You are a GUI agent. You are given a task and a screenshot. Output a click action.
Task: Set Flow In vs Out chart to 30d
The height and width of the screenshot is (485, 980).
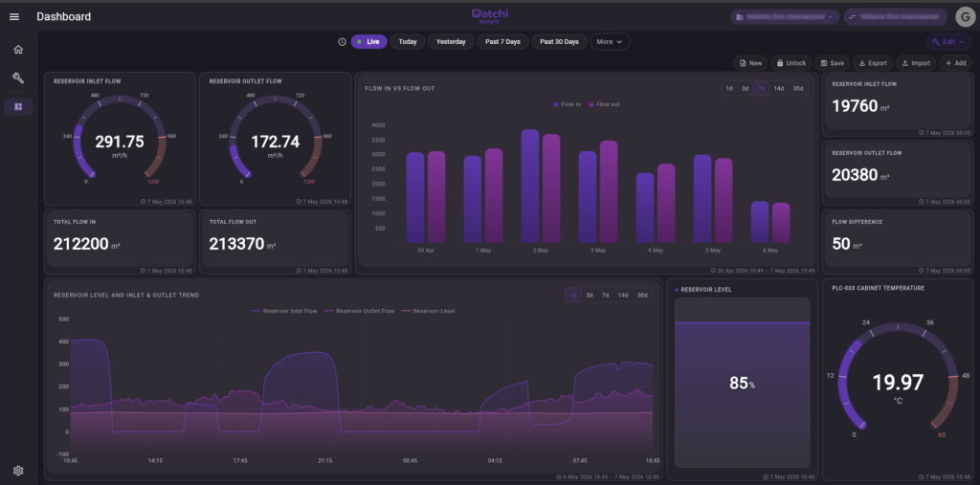[x=798, y=89]
